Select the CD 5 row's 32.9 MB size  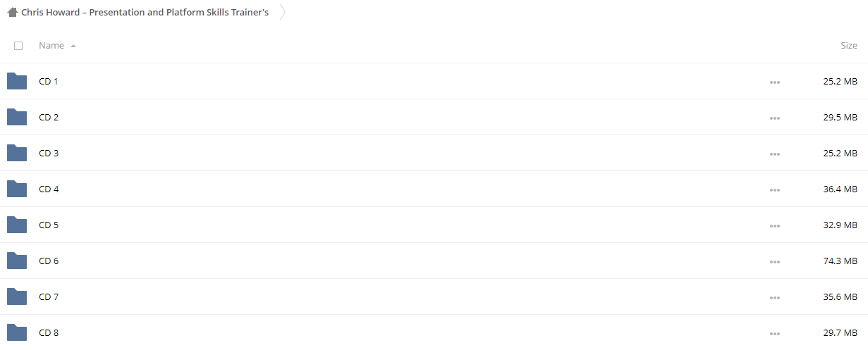click(841, 225)
